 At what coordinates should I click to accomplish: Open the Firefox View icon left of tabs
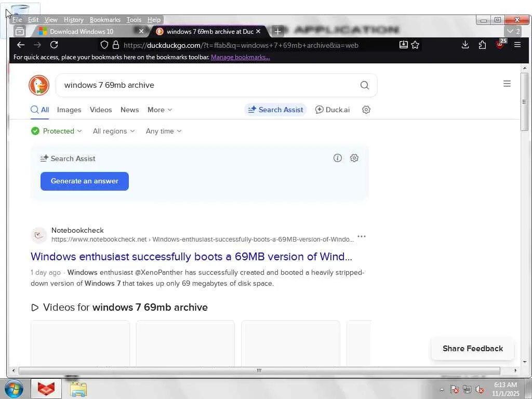pos(20,31)
